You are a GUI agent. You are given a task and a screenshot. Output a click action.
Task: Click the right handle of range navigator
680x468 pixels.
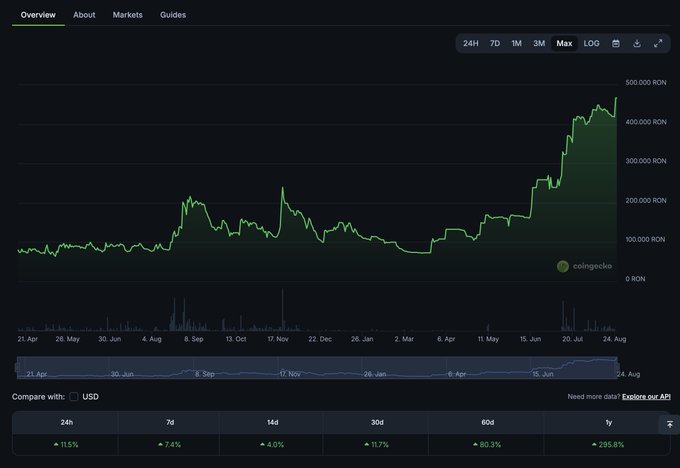point(618,367)
